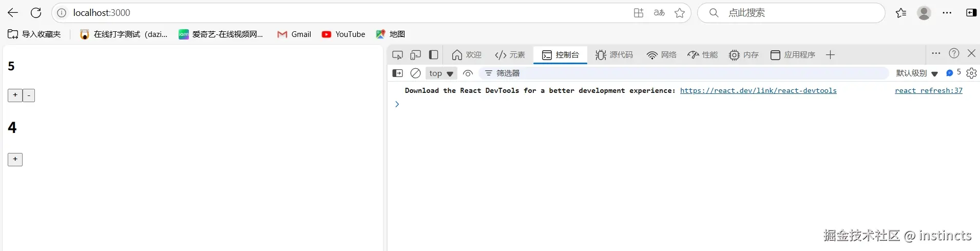Open the 应用程序 tab
The width and height of the screenshot is (980, 251).
click(x=793, y=55)
